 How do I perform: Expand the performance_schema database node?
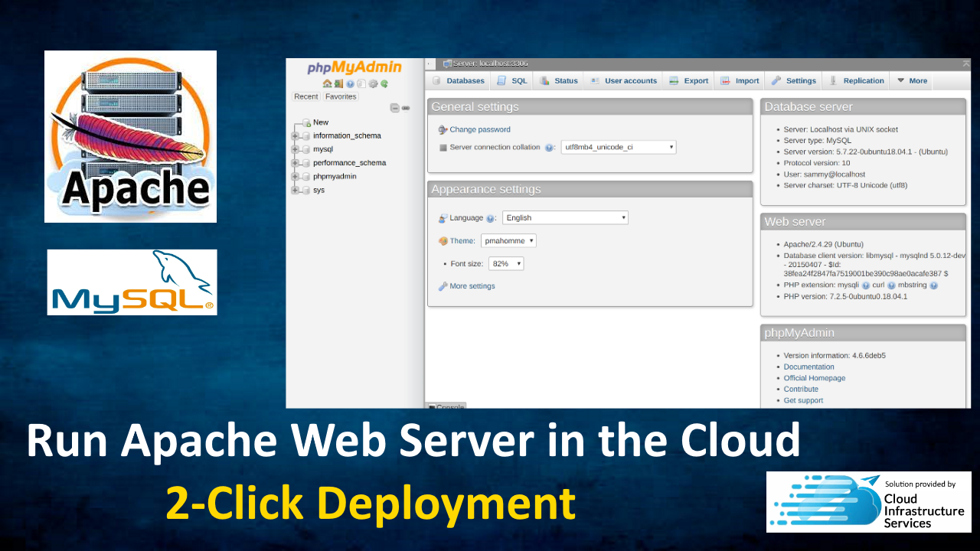[x=295, y=163]
